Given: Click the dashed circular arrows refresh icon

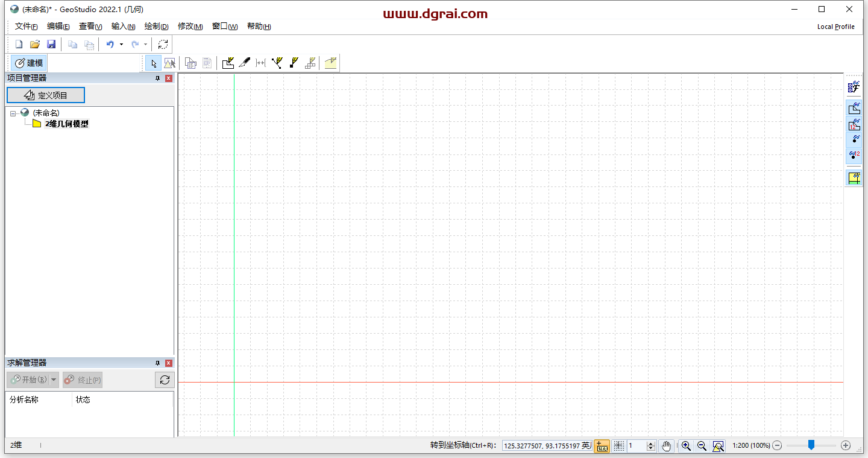Looking at the screenshot, I should pos(163,44).
